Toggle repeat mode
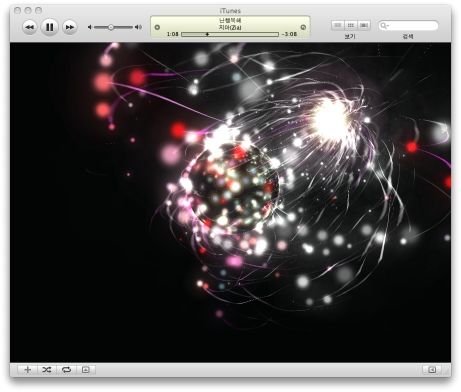Viewport: 461px width, 392px height. tap(66, 370)
